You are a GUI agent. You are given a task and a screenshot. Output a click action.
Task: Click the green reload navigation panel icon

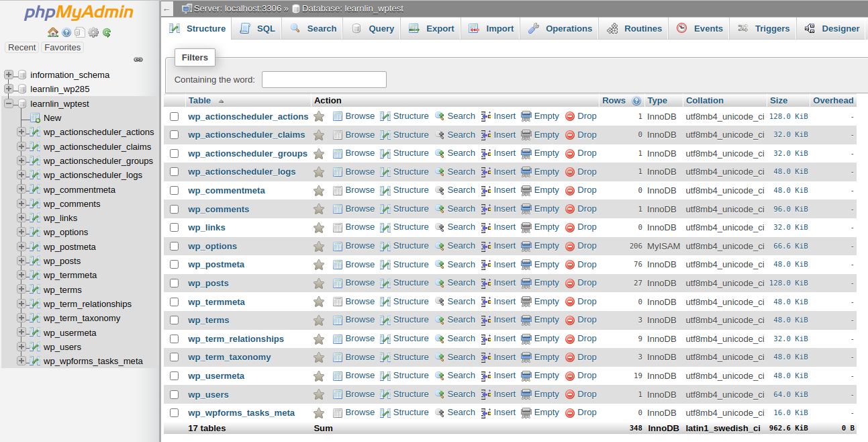point(106,32)
